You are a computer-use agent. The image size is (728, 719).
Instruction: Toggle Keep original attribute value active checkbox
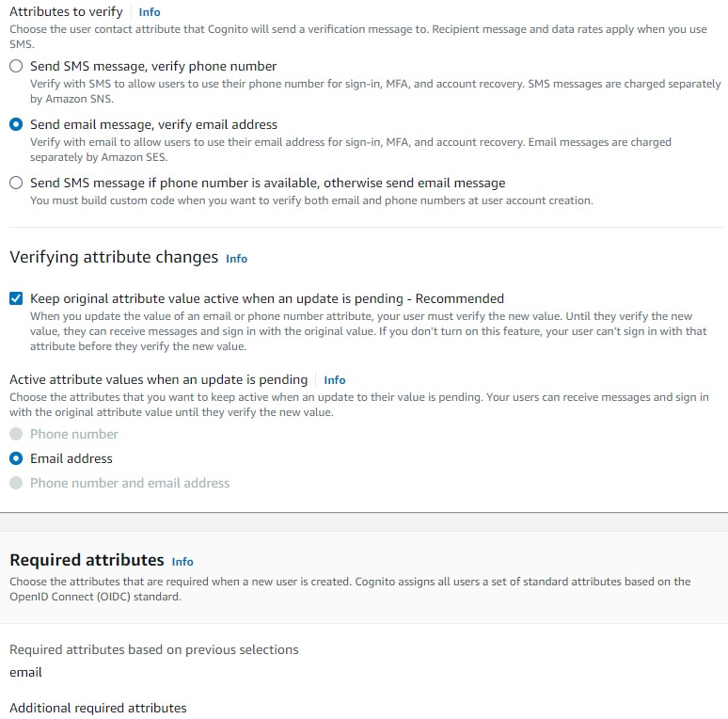click(x=16, y=298)
